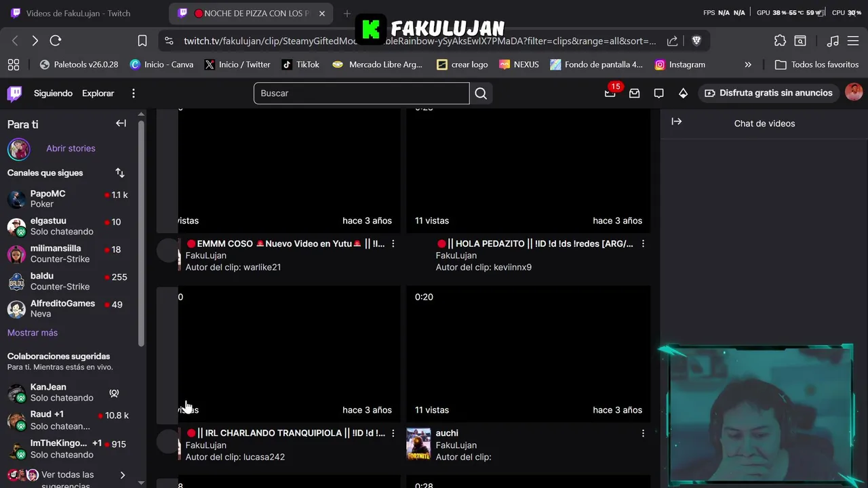Image resolution: width=868 pixels, height=488 pixels.
Task: Open TikTok bookmark
Action: point(300,65)
